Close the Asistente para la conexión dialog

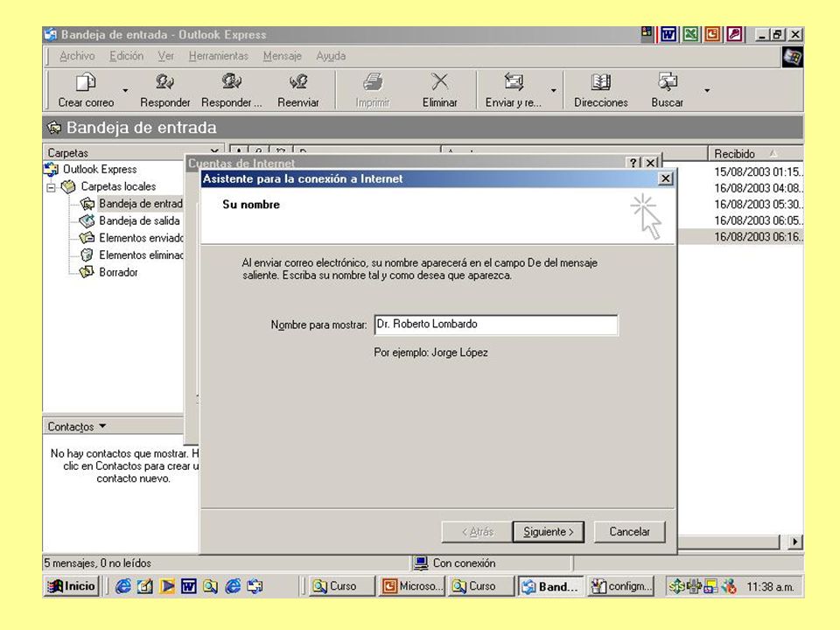(x=665, y=178)
